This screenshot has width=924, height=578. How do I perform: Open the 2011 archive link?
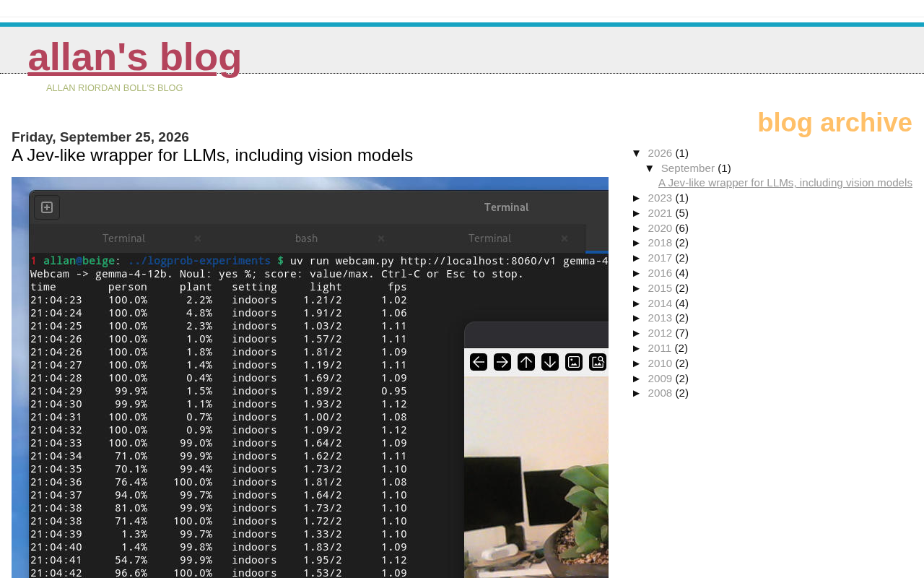click(x=660, y=348)
